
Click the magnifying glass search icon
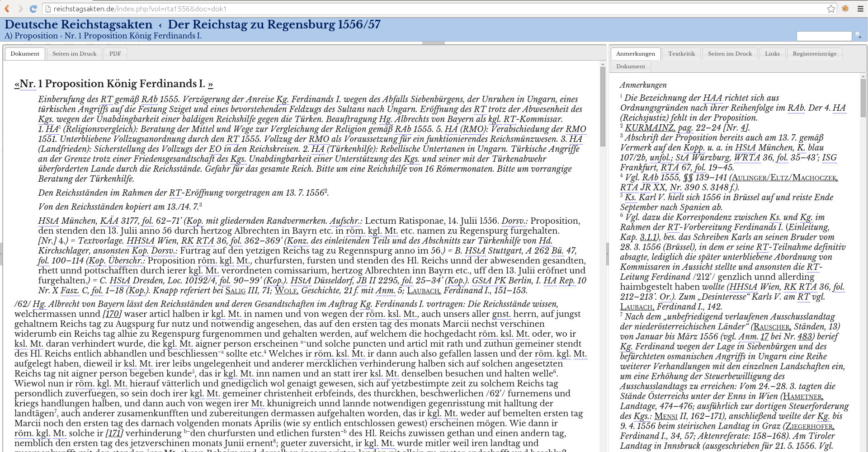858,36
